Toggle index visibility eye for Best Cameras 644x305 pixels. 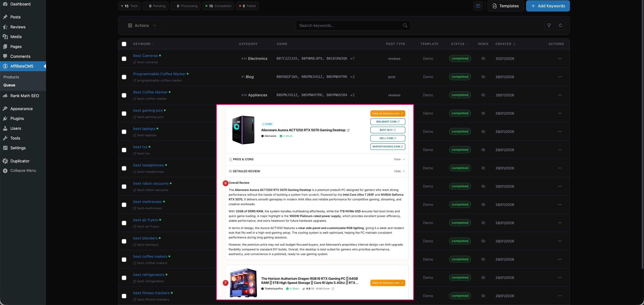click(x=483, y=59)
